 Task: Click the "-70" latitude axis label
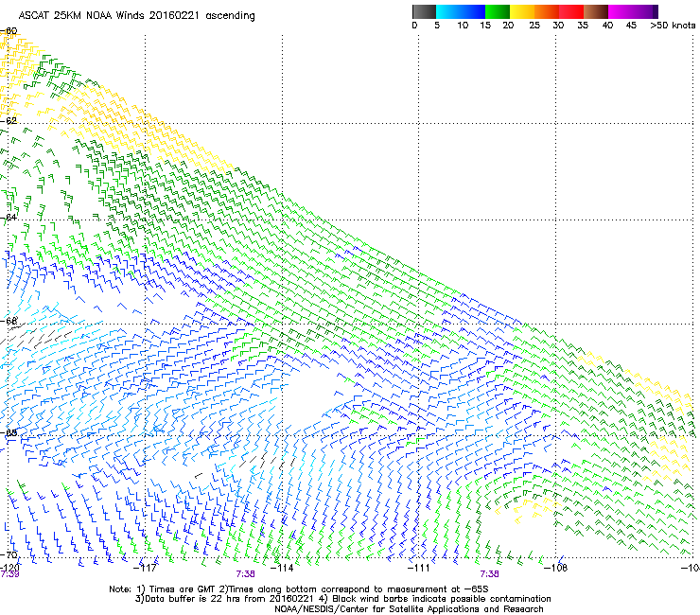click(x=9, y=554)
